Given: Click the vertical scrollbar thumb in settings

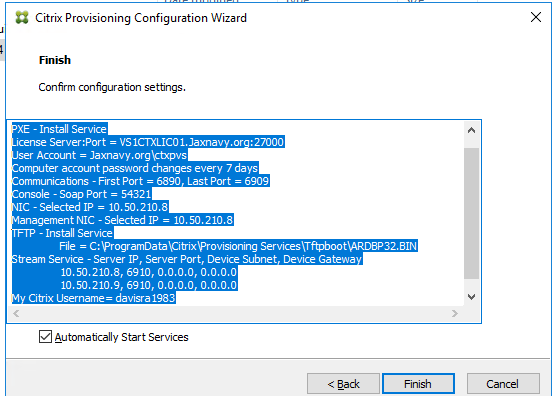Looking at the screenshot, I should coord(471,213).
